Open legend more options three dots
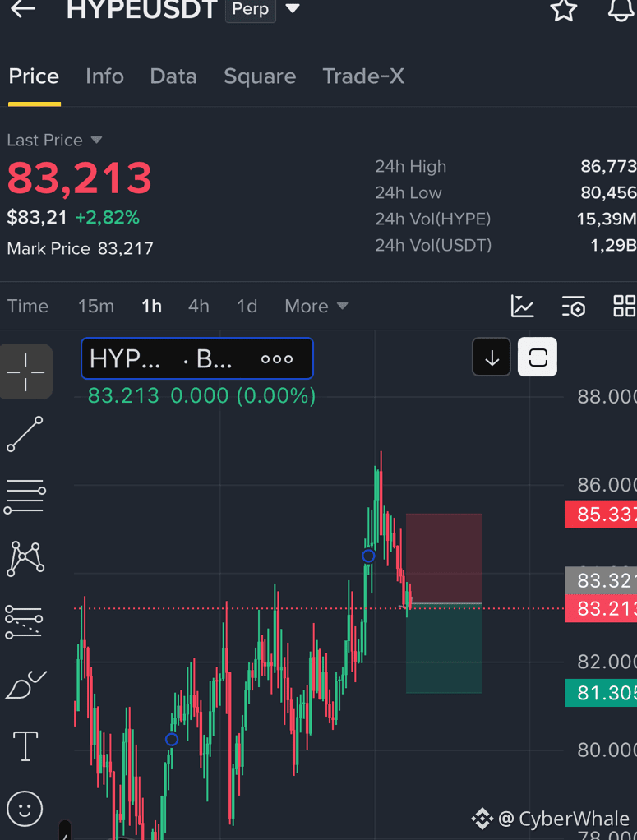 pyautogui.click(x=277, y=359)
